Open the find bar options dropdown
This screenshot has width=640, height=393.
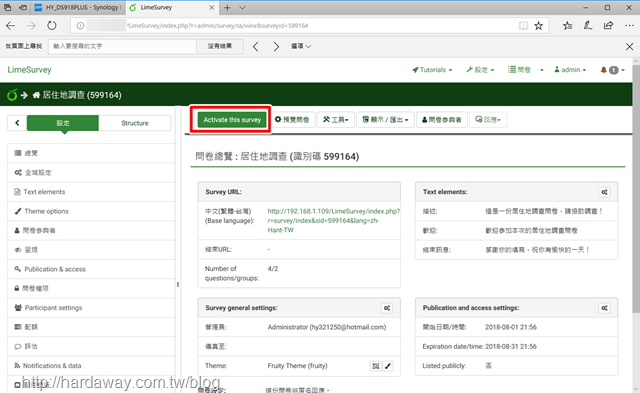[301, 46]
